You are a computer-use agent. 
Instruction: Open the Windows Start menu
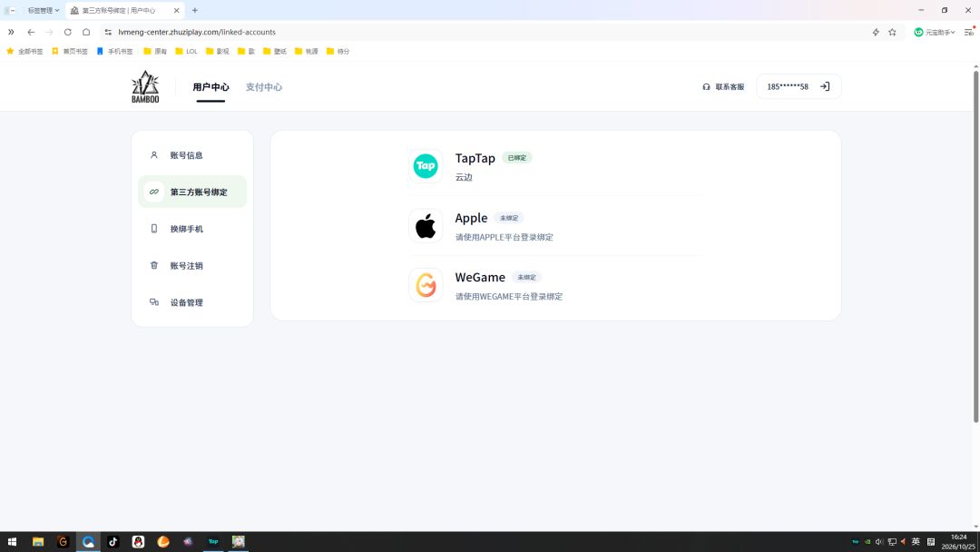(x=12, y=542)
